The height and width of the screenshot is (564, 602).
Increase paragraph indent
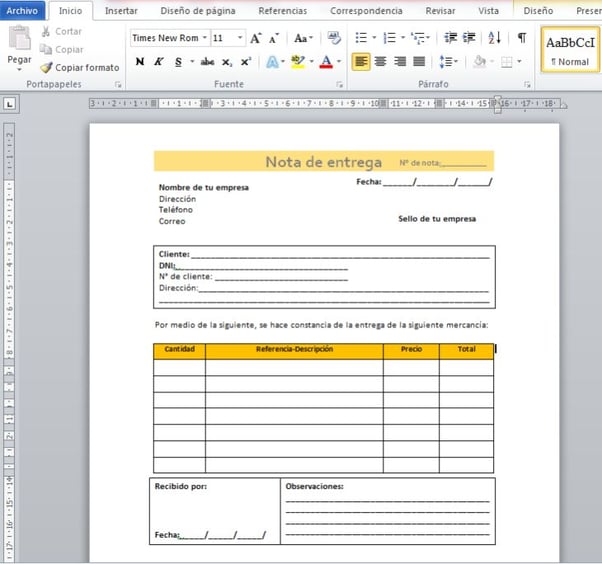[469, 38]
